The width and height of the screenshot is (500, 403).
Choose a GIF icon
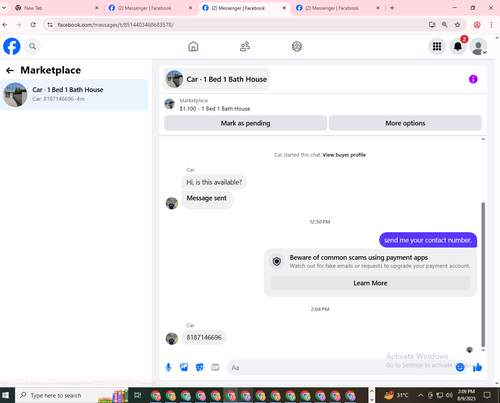[x=215, y=367]
